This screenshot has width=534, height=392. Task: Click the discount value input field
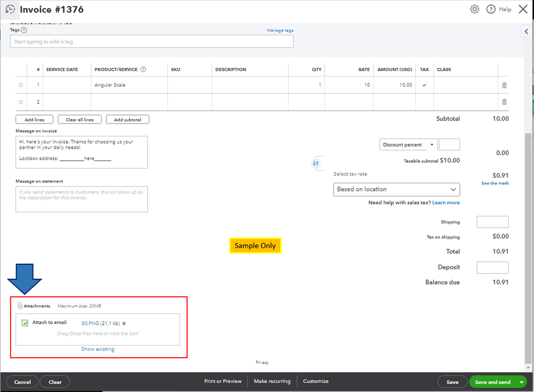click(449, 144)
